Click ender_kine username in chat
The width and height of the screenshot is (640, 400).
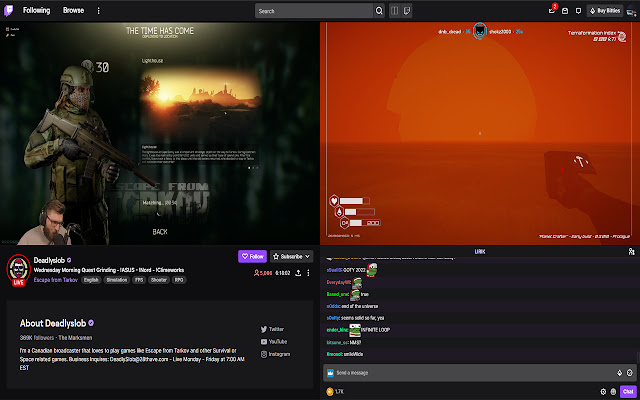[337, 330]
